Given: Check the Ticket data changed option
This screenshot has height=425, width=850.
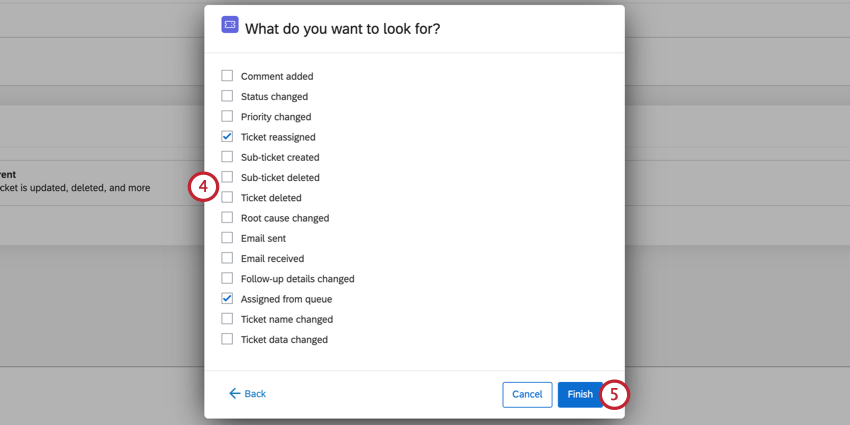Looking at the screenshot, I should pyautogui.click(x=227, y=339).
